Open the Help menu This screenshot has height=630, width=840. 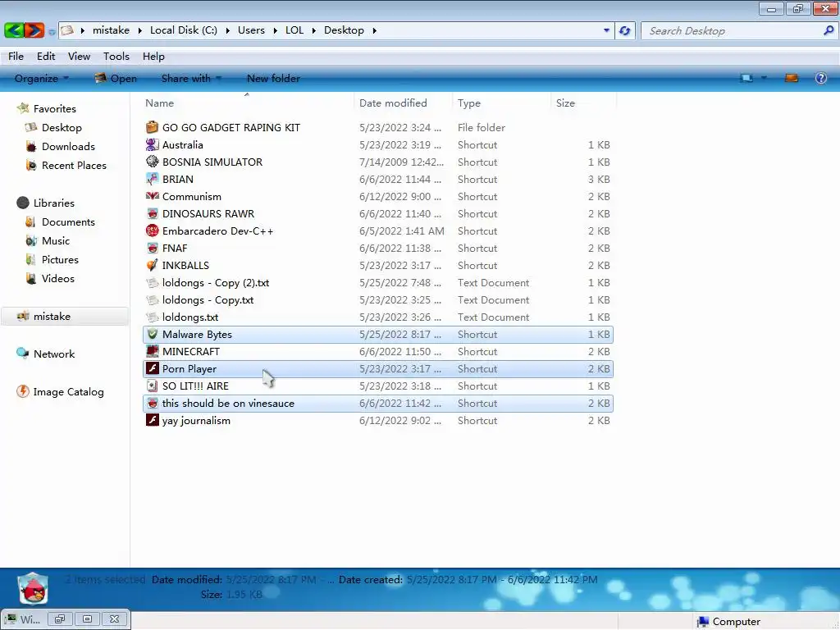153,57
